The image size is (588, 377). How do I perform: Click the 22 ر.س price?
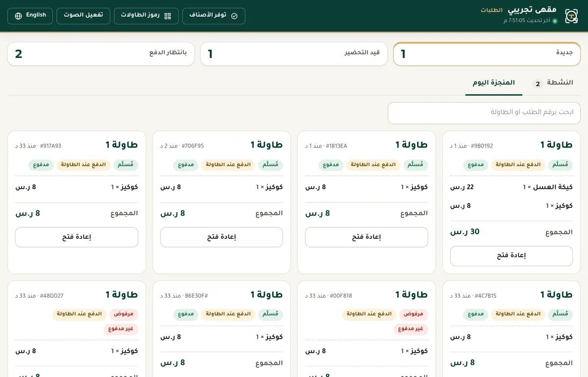pyautogui.click(x=462, y=187)
